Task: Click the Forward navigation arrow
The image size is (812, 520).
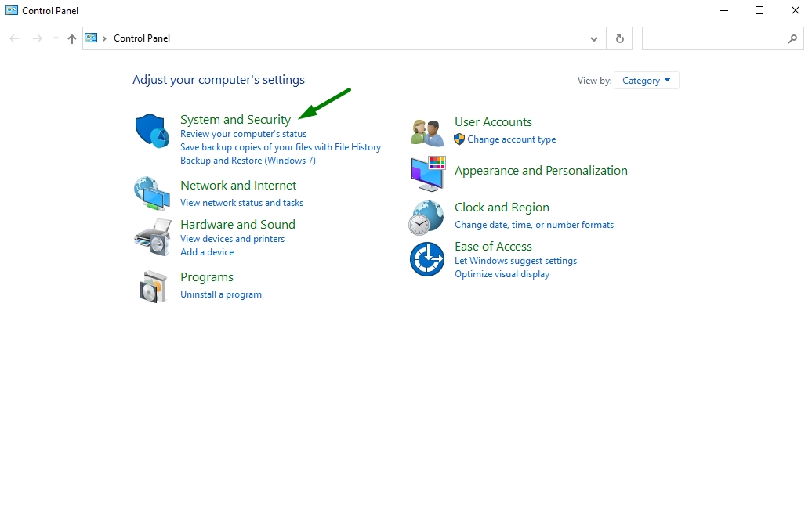Action: click(38, 38)
